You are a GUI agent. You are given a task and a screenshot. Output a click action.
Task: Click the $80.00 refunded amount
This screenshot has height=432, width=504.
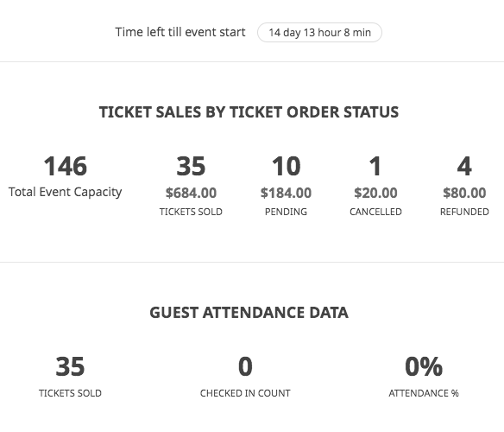[464, 193]
